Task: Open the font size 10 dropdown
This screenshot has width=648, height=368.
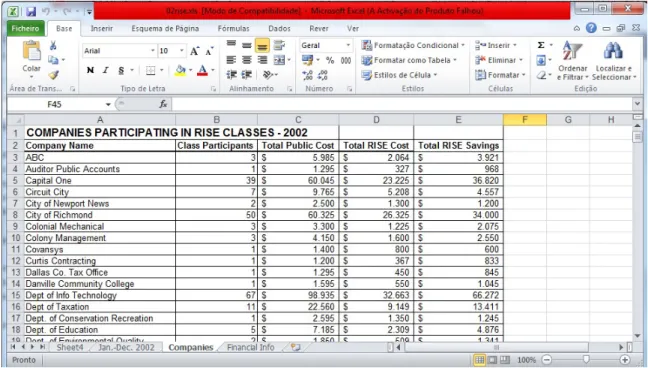Action: (x=181, y=50)
